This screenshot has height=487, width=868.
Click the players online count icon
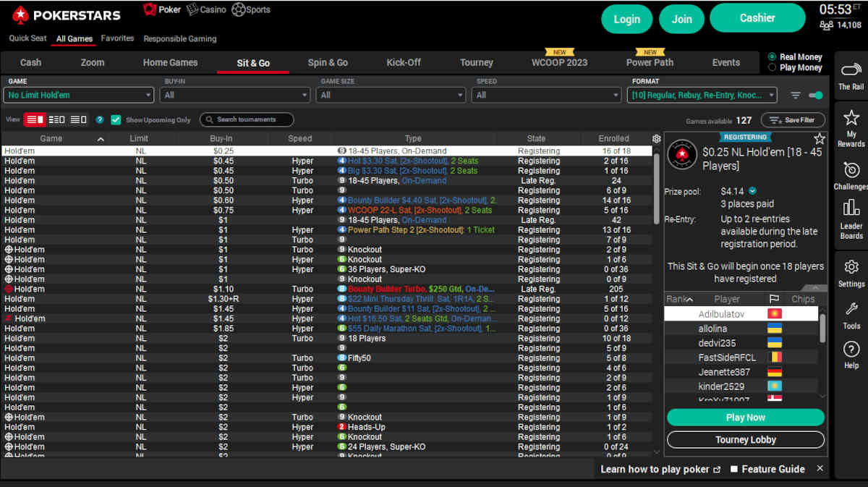(x=826, y=25)
